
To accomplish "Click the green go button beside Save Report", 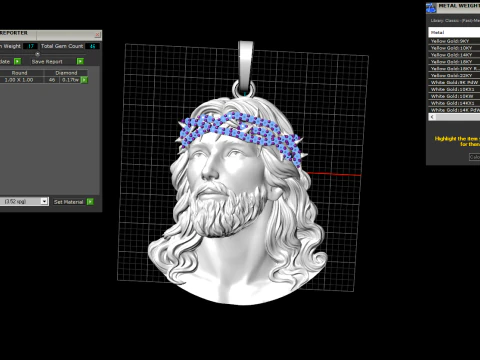I will tap(80, 61).
